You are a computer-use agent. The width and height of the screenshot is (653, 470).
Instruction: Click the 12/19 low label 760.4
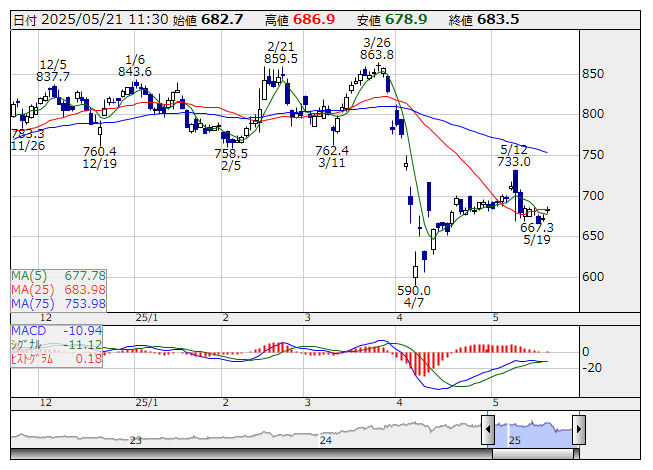(100, 151)
